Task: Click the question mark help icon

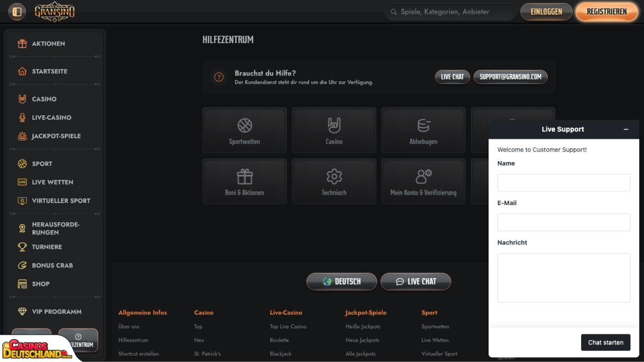Action: click(x=219, y=77)
